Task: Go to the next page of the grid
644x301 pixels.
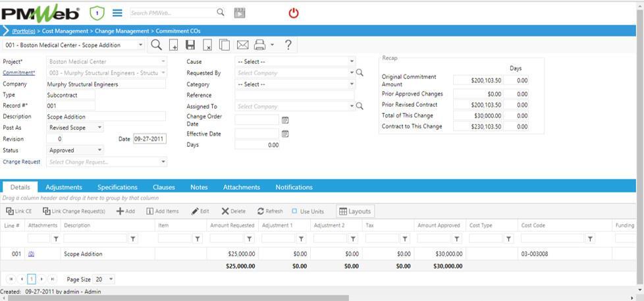Action: coord(42,279)
